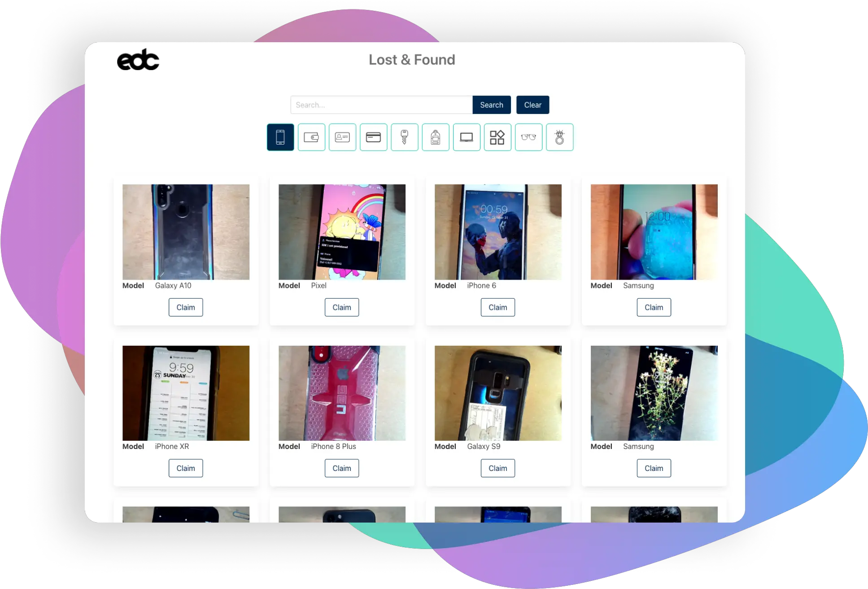868x589 pixels.
Task: Select the phone category filter icon
Action: click(x=280, y=137)
